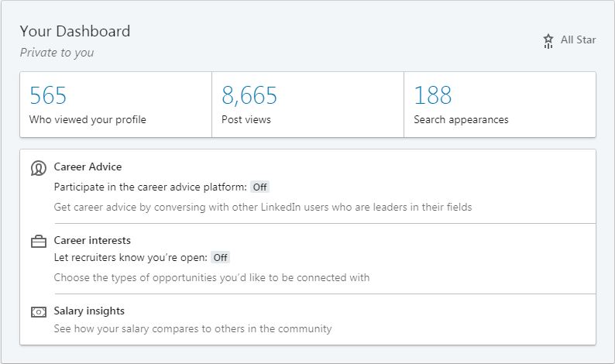
Task: Open the Career interests heading
Action: point(92,240)
